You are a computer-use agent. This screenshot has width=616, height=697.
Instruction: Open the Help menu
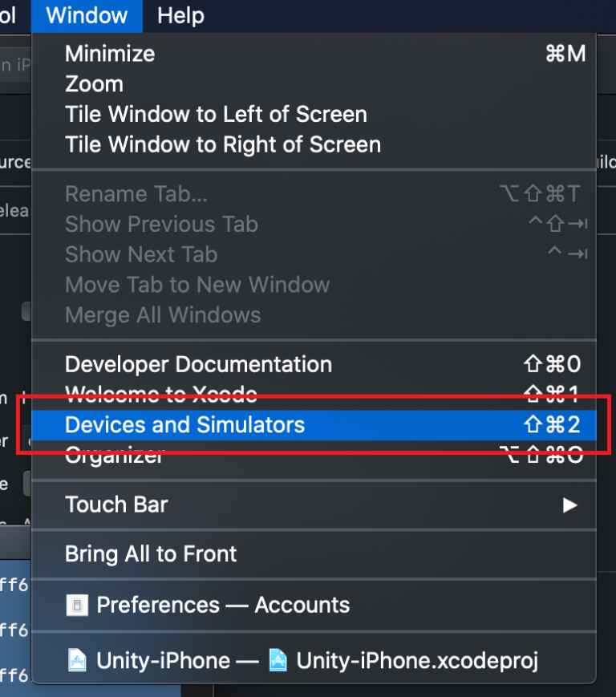(180, 15)
